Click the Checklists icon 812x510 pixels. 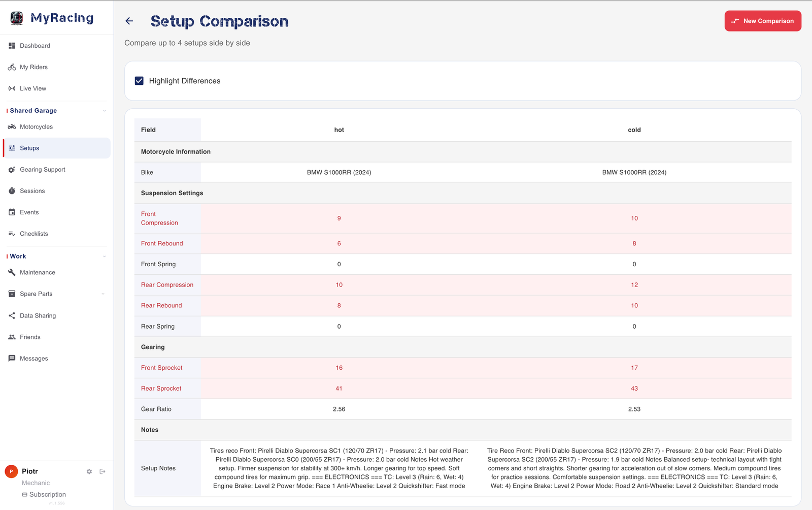click(x=12, y=234)
